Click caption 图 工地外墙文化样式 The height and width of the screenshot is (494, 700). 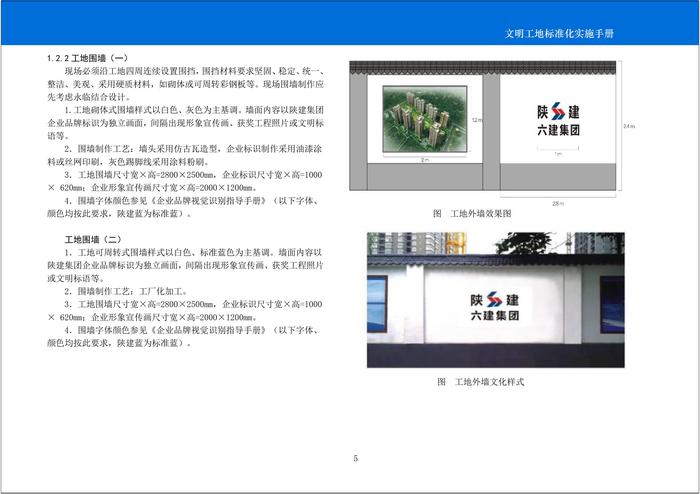tap(480, 382)
